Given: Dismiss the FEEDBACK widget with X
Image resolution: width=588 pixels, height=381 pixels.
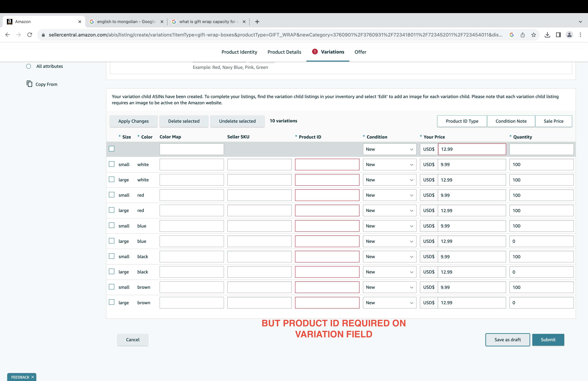Looking at the screenshot, I should pos(33,377).
